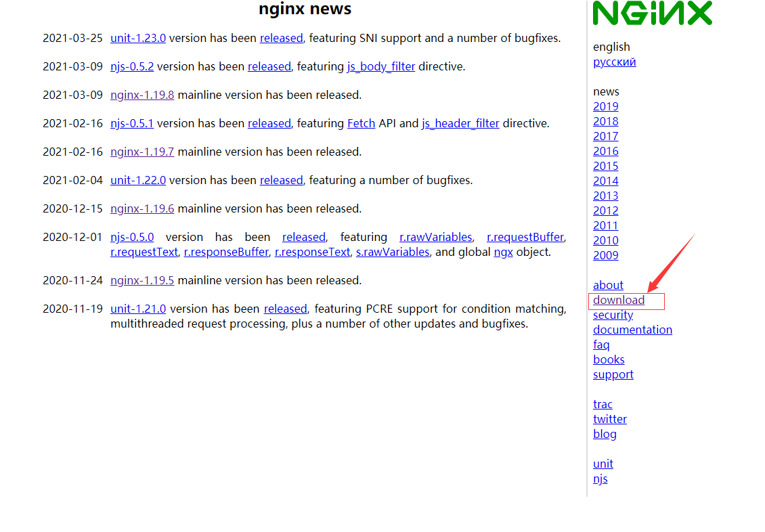Image resolution: width=765 pixels, height=532 pixels.
Task: Click the 'nginx news' heading
Action: click(305, 9)
